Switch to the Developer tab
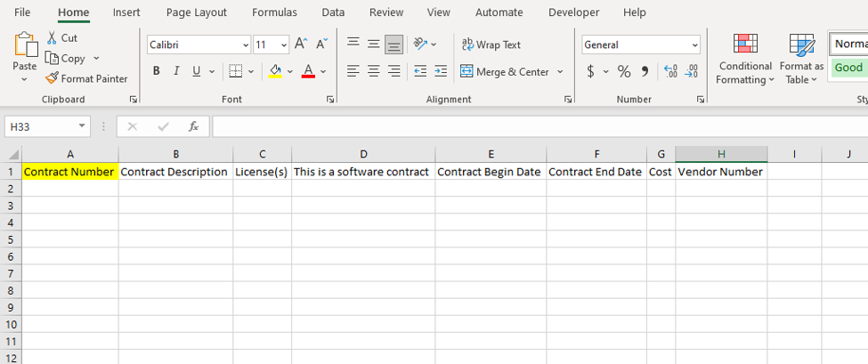This screenshot has height=364, width=868. (573, 12)
